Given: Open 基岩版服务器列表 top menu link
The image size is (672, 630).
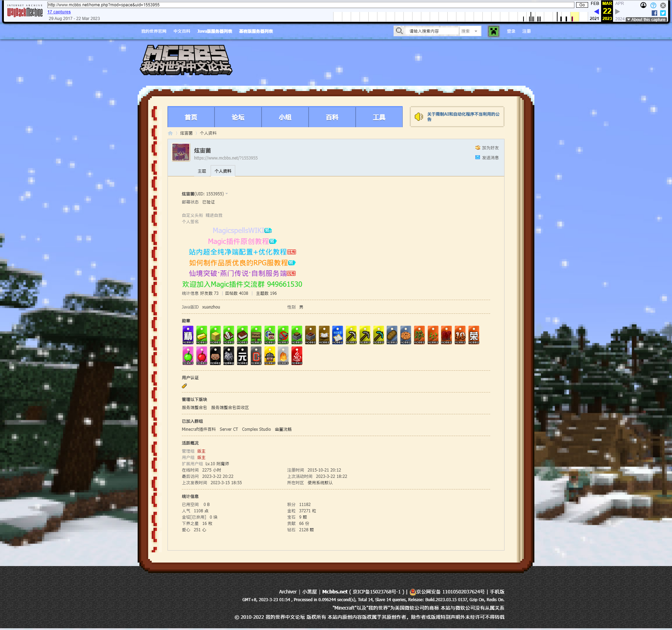Looking at the screenshot, I should [256, 31].
